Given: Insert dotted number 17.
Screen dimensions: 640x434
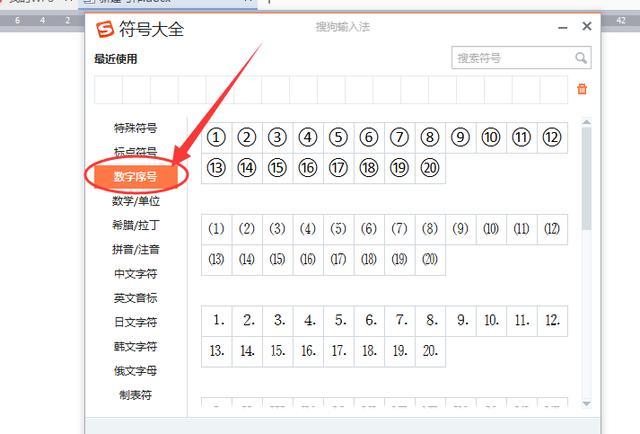Looking at the screenshot, I should point(338,351).
